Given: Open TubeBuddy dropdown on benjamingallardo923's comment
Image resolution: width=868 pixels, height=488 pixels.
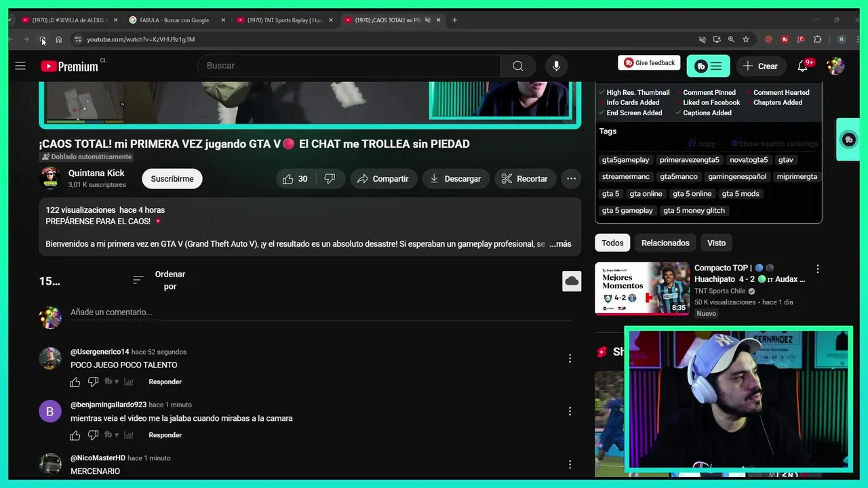Looking at the screenshot, I should pos(111,435).
